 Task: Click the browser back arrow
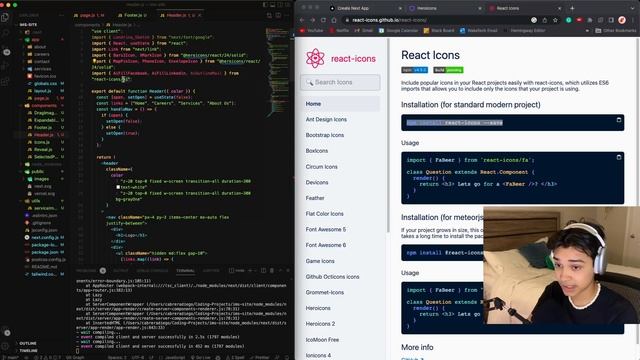click(x=302, y=20)
